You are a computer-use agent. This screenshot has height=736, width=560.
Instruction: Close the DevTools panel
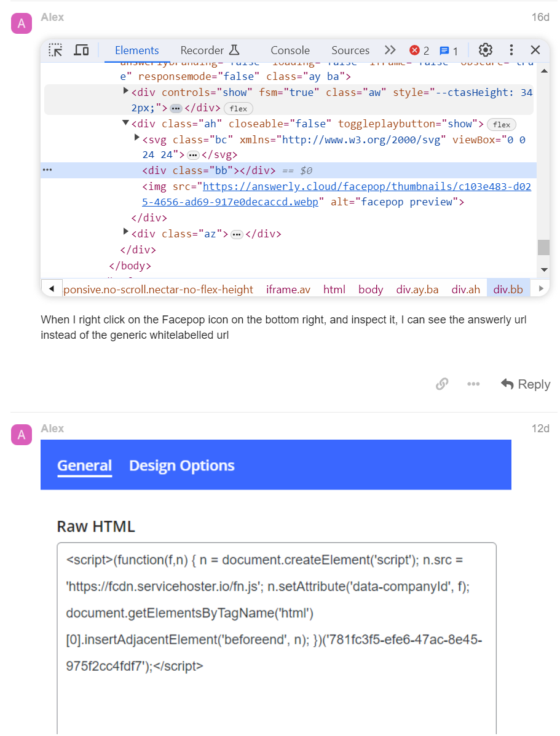(x=535, y=50)
